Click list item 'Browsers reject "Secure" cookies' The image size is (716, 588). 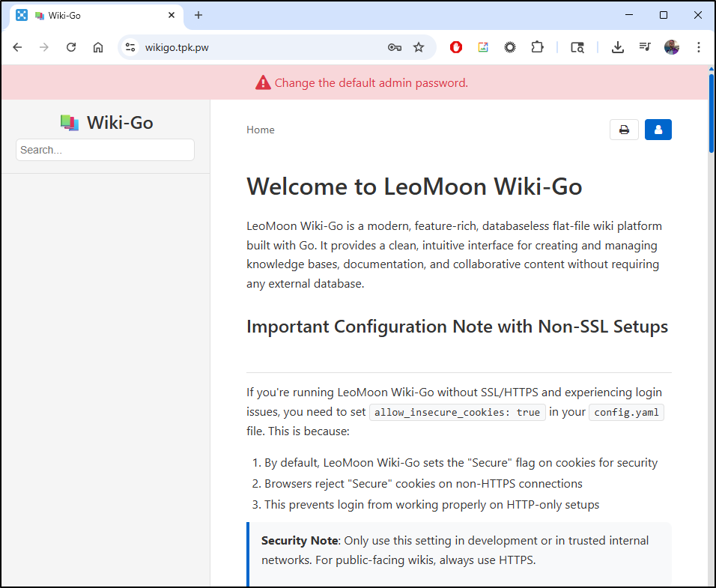coord(423,484)
